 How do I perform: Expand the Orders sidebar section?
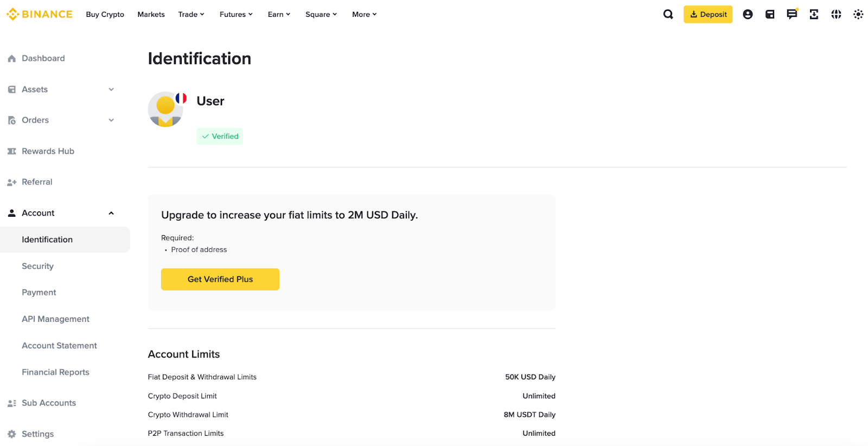point(111,120)
